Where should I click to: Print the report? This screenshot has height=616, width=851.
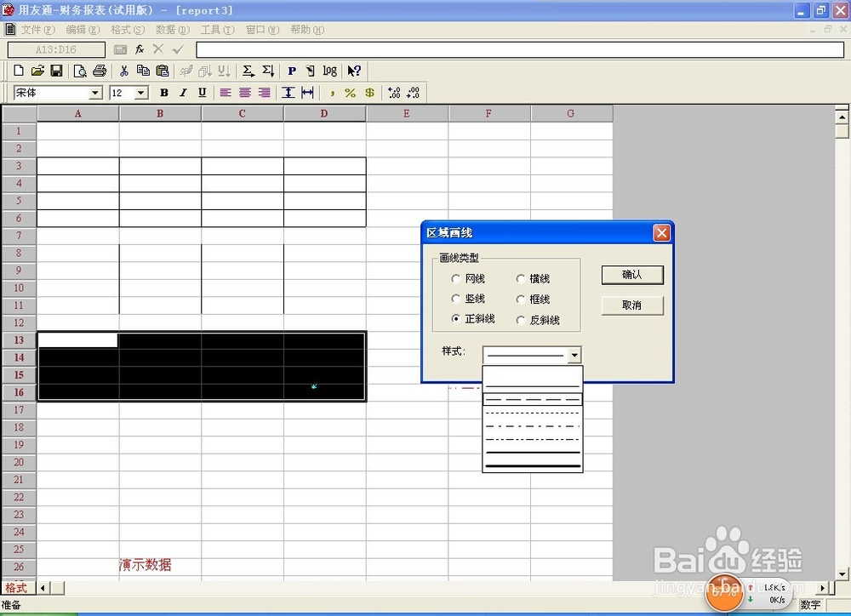[x=100, y=71]
